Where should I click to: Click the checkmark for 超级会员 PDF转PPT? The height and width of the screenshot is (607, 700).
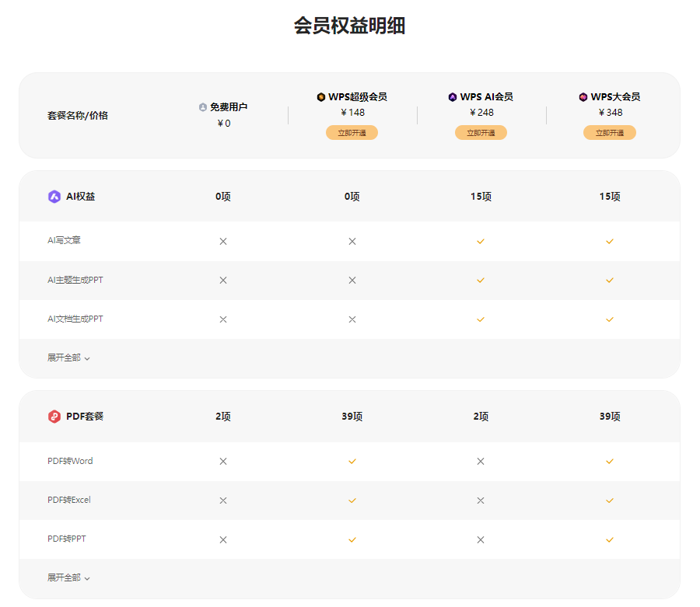pos(352,539)
